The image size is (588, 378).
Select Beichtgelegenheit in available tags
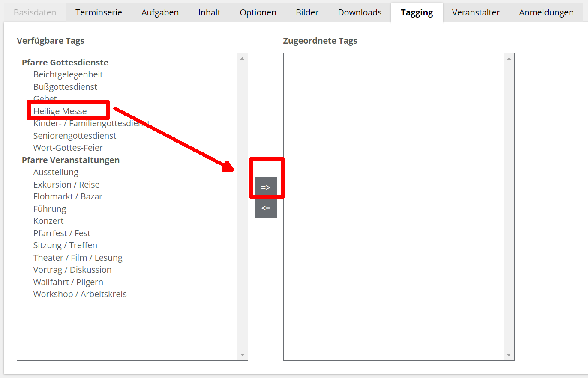(68, 74)
